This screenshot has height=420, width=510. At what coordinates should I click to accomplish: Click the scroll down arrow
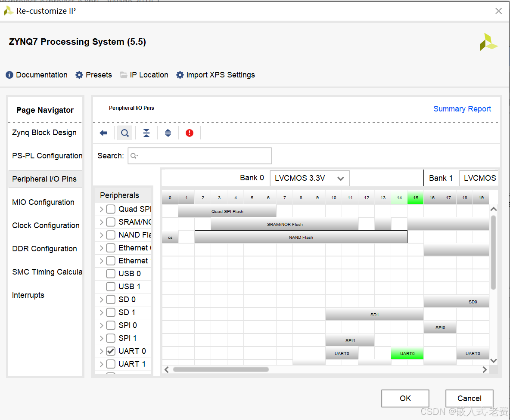click(493, 361)
